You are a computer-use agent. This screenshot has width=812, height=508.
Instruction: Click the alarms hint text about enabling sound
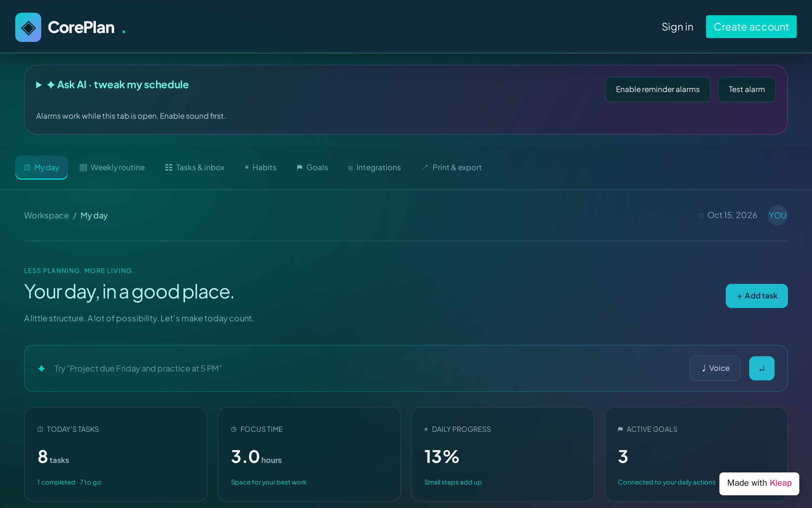click(x=131, y=116)
